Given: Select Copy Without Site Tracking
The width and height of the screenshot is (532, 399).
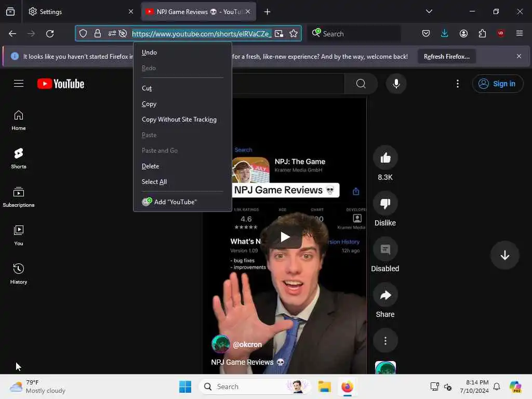Looking at the screenshot, I should pyautogui.click(x=182, y=119).
